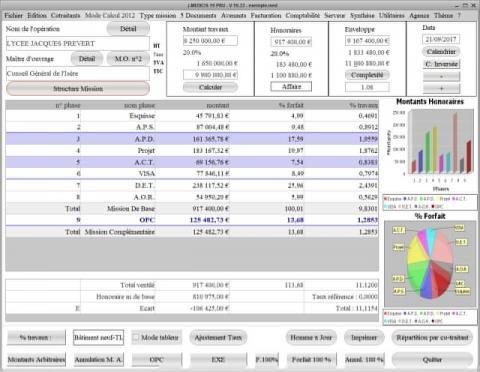Select the OPC row in table
480x372 pixels.
click(192, 220)
